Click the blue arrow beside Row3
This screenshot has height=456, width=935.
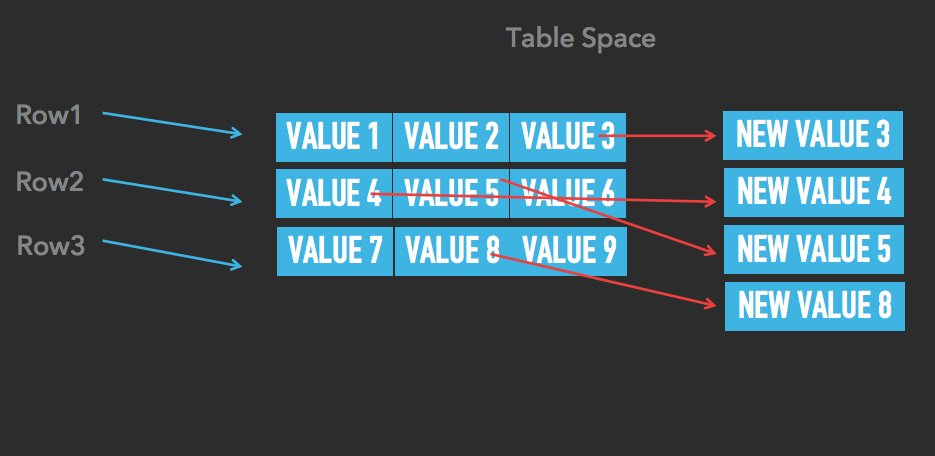tap(172, 253)
